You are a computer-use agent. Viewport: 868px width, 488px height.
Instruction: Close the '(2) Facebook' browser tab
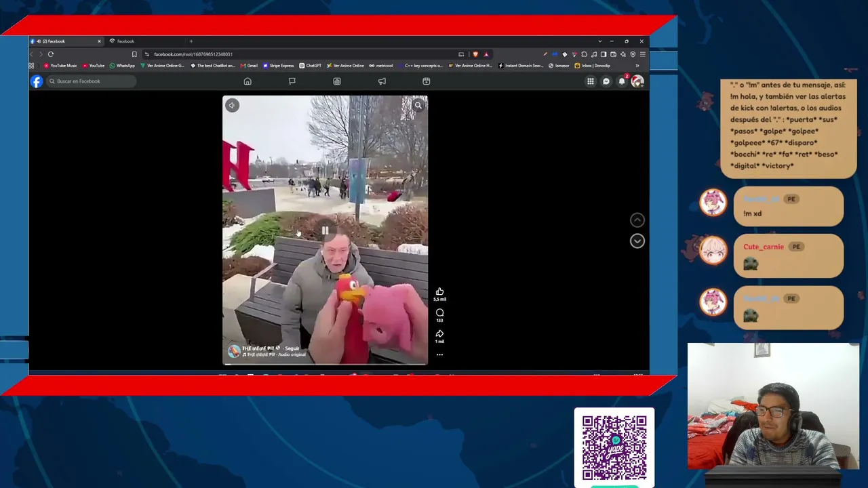99,41
